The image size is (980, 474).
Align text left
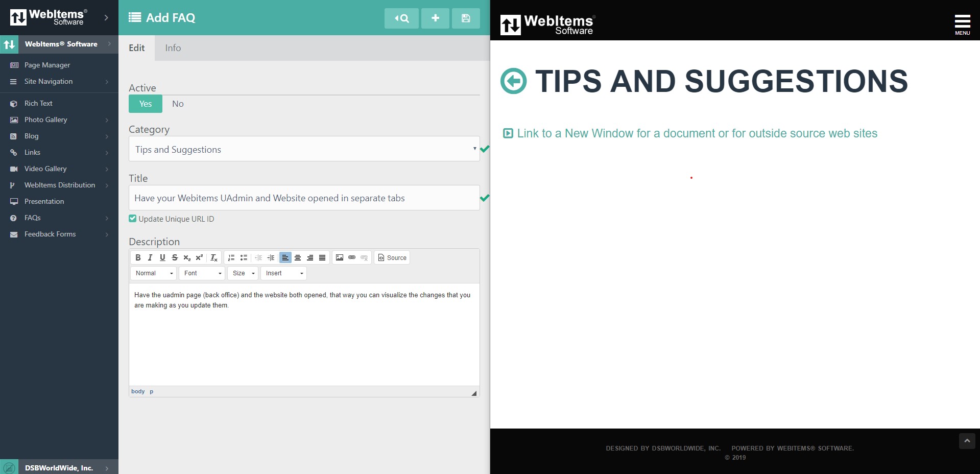pyautogui.click(x=285, y=257)
